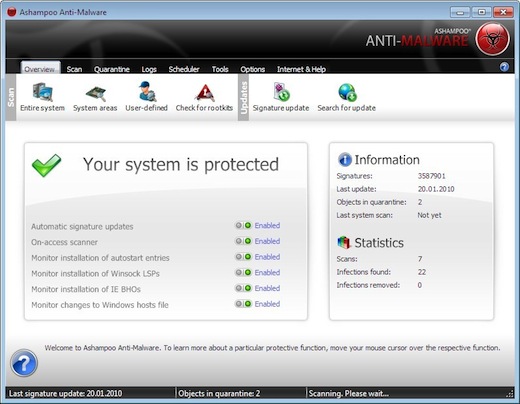
Task: Click the window resize grip
Action: (x=510, y=394)
